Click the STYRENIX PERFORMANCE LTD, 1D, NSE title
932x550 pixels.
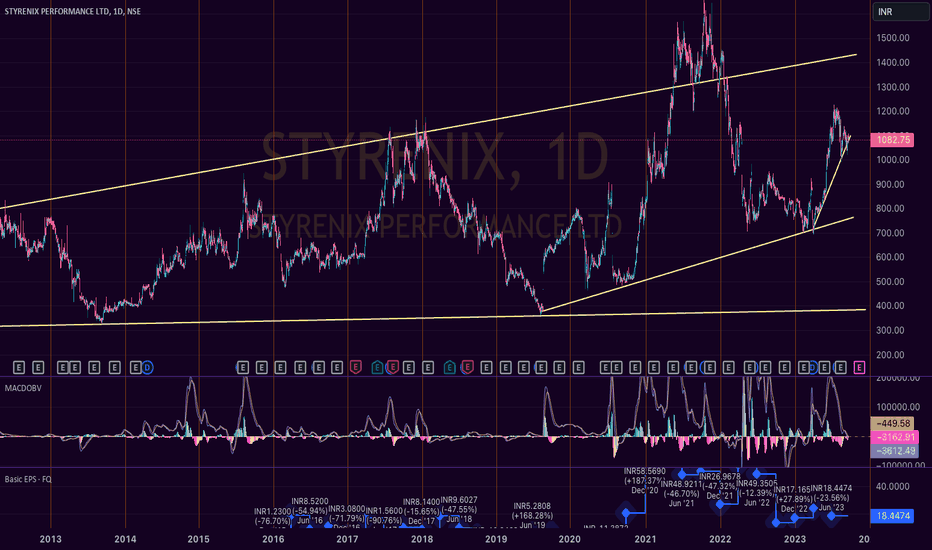73,11
